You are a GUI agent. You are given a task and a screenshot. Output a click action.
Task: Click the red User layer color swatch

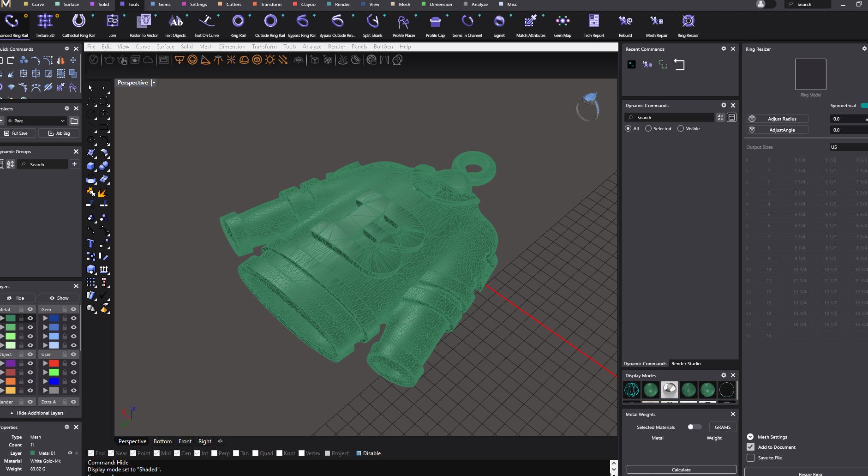(54, 363)
